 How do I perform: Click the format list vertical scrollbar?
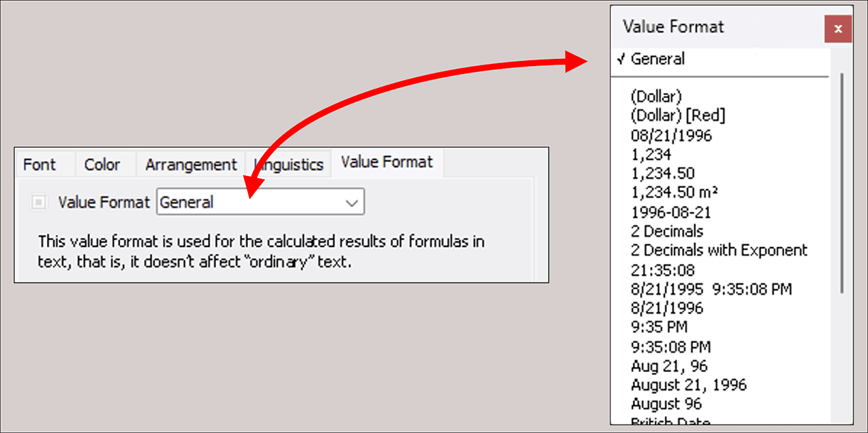coord(842,183)
